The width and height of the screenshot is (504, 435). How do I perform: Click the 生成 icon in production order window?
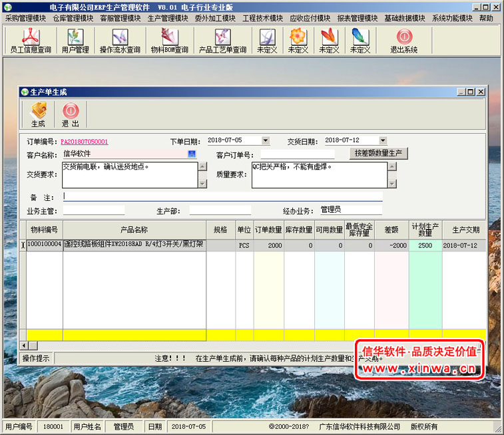click(x=38, y=114)
